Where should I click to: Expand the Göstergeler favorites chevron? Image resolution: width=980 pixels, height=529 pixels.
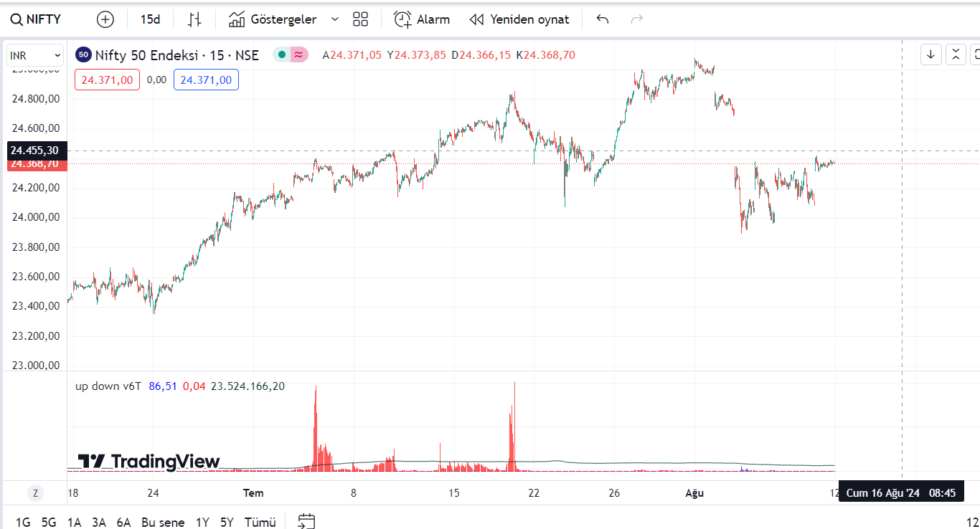tap(335, 19)
